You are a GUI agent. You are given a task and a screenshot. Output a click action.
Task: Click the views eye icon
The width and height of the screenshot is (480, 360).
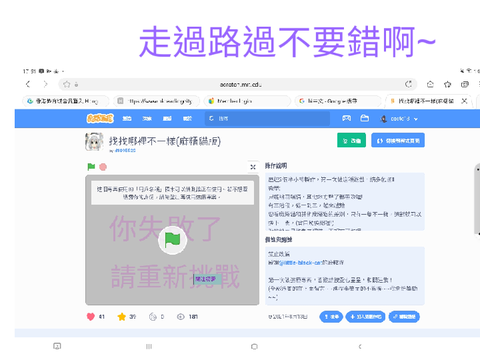pos(181,317)
